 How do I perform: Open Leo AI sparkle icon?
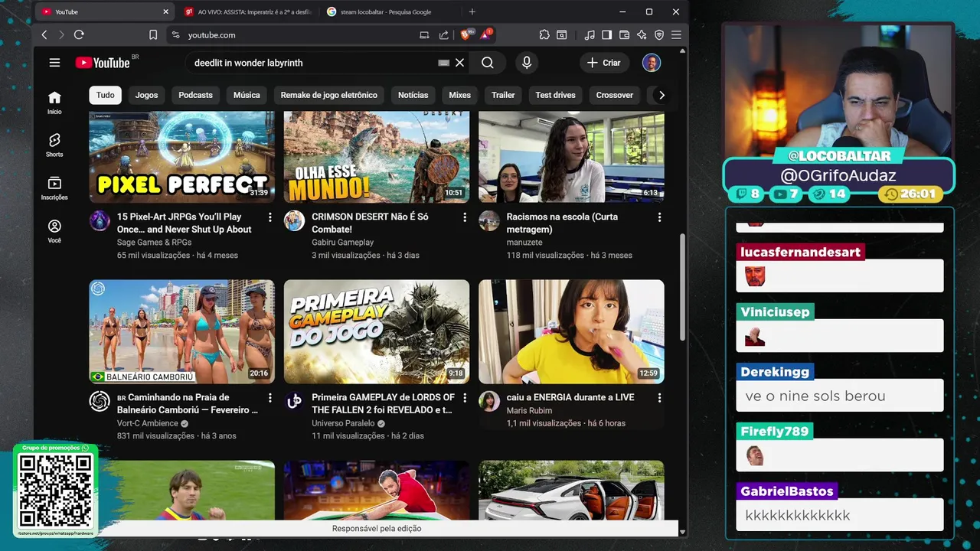642,34
